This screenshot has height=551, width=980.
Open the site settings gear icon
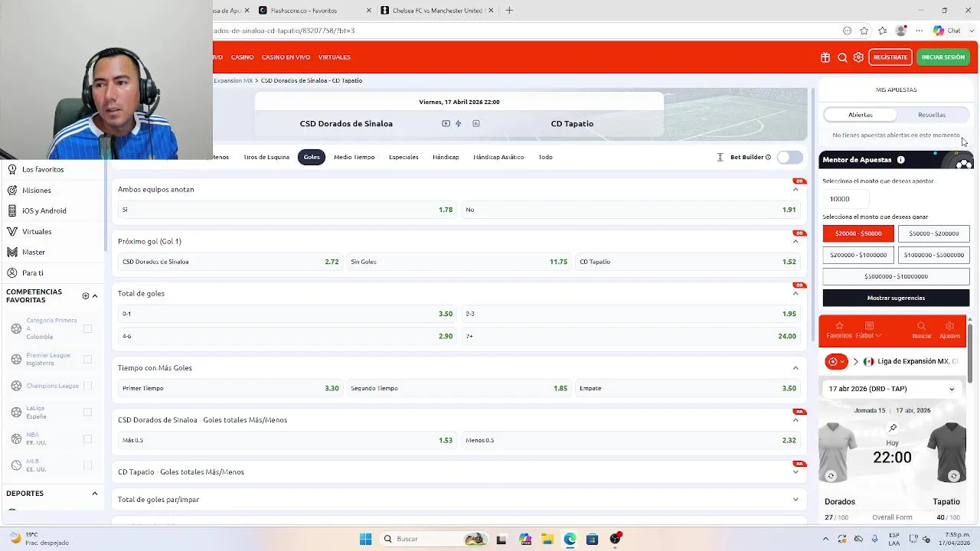point(858,57)
